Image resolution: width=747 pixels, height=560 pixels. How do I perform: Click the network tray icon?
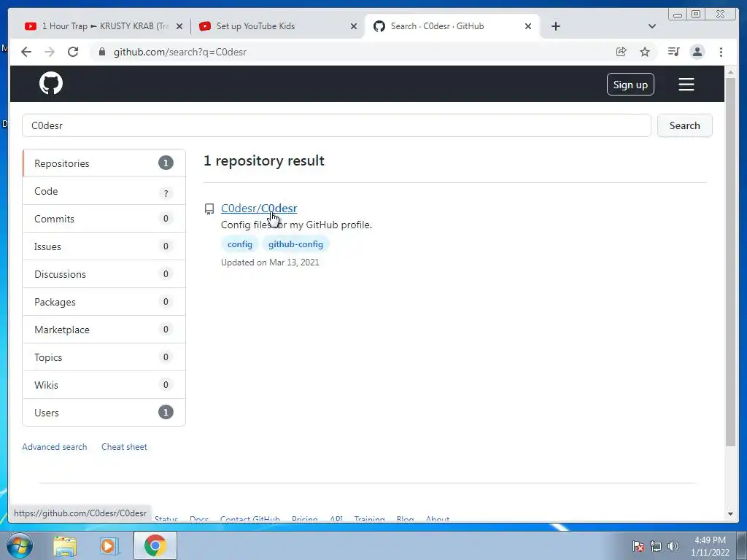tap(656, 546)
